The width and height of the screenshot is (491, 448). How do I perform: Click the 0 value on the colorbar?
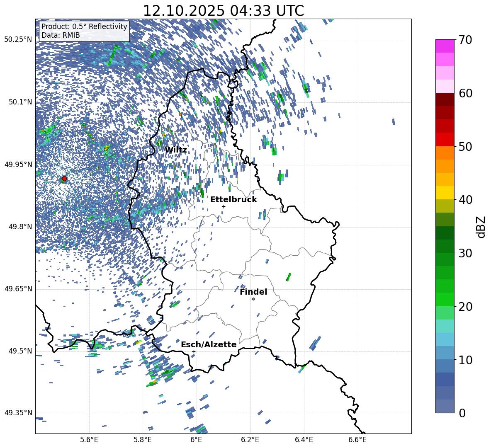[462, 413]
